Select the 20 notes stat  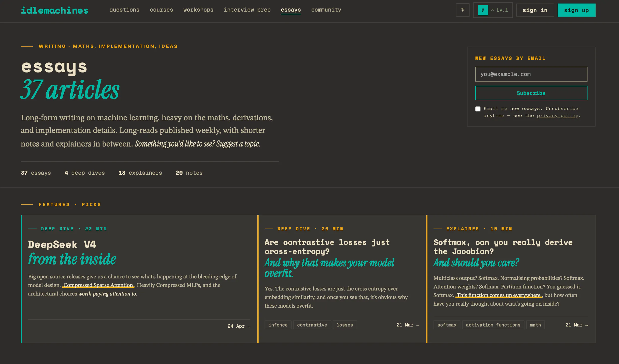[x=189, y=173]
